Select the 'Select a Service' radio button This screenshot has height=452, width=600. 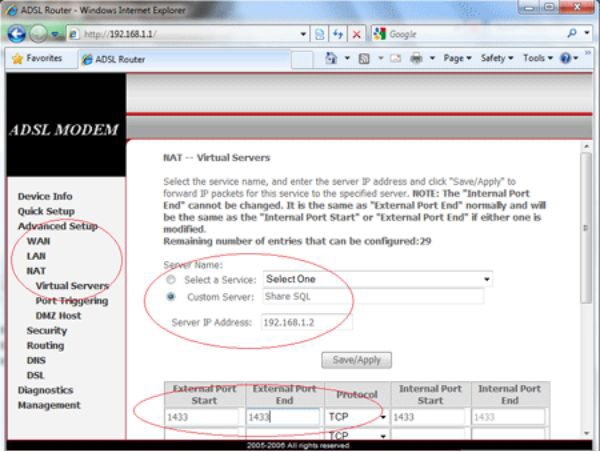click(x=171, y=280)
